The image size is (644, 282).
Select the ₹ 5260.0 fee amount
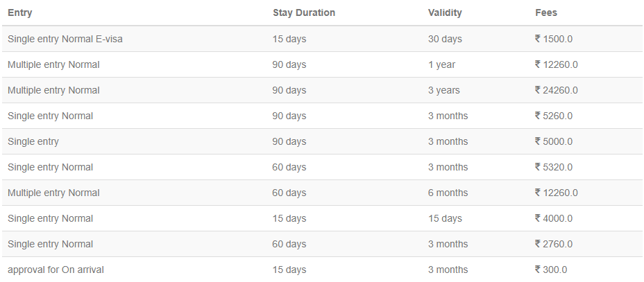point(554,116)
